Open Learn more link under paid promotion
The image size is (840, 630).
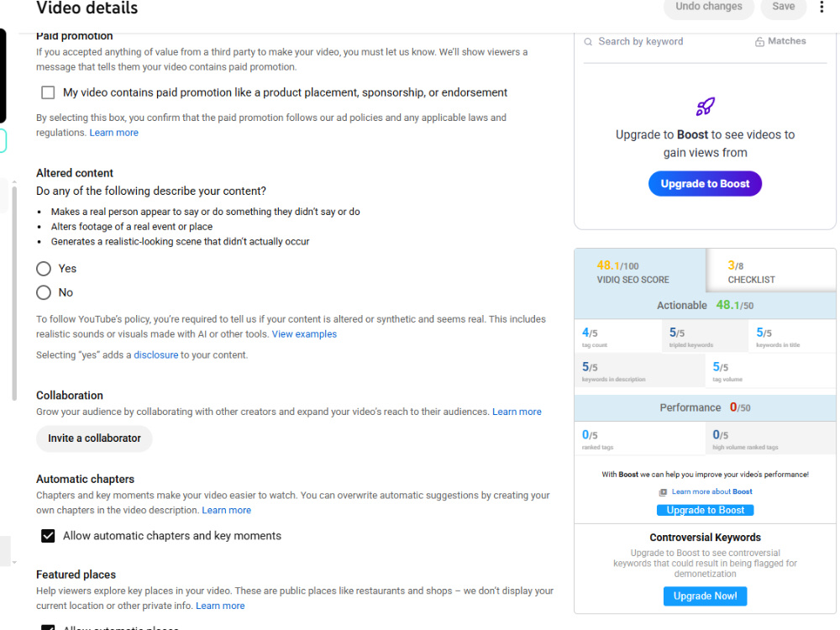point(113,133)
